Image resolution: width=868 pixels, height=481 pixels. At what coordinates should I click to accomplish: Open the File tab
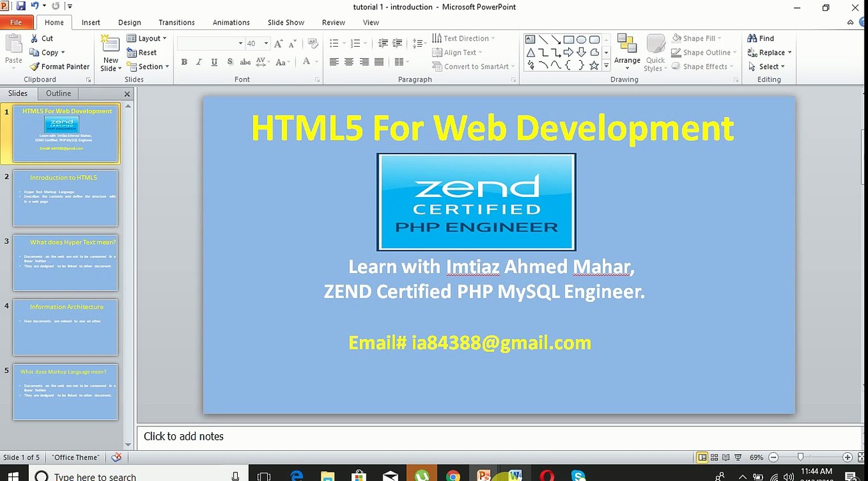click(x=16, y=22)
